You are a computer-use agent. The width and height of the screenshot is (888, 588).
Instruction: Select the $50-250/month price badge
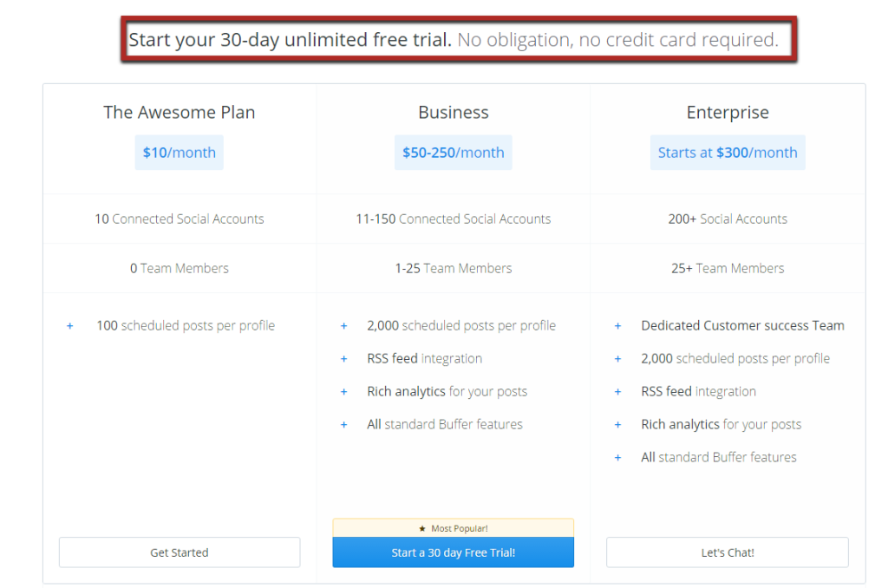453,153
